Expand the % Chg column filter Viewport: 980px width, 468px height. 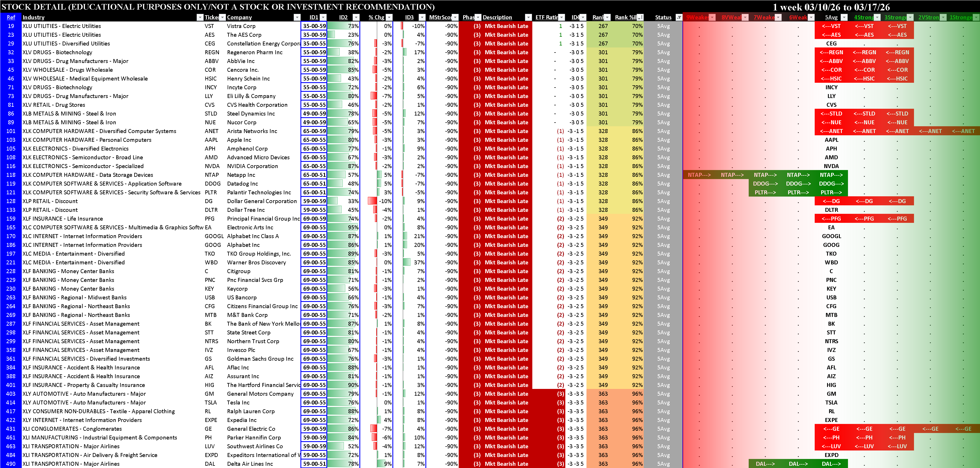(x=389, y=17)
